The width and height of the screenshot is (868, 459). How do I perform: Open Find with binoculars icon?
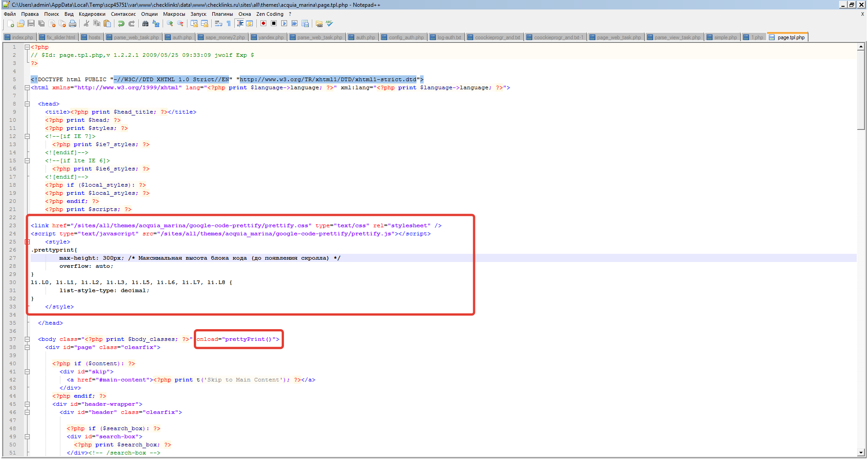click(145, 24)
